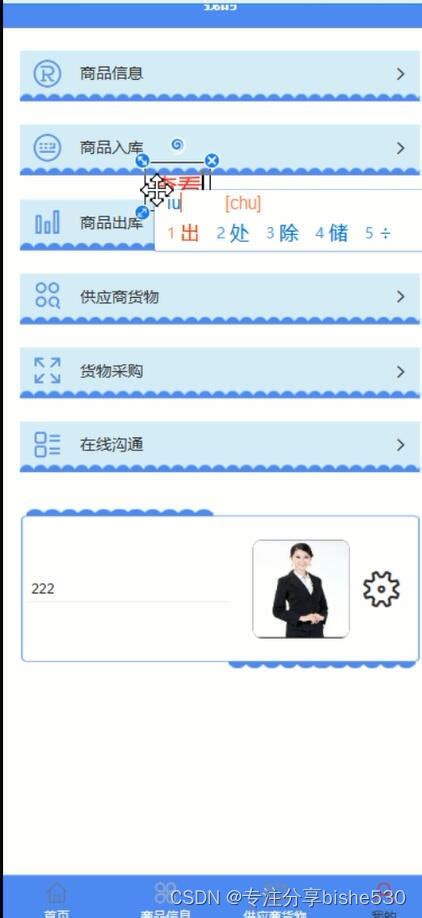Click the circles search icon beside 供应商货物
The height and width of the screenshot is (918, 422).
tap(47, 296)
